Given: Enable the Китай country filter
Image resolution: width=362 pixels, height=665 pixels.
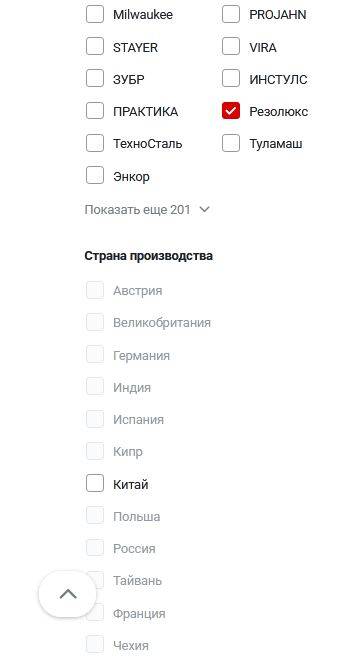Looking at the screenshot, I should [95, 484].
